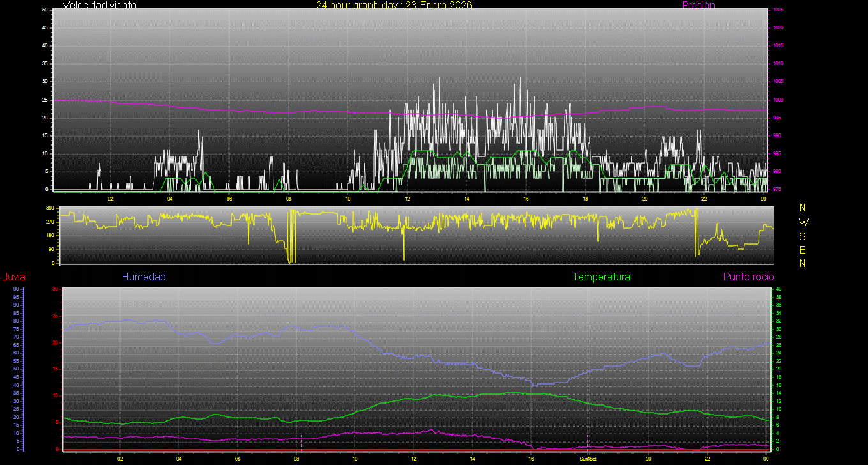Click the SunSet marker on bottom axis

coord(588,459)
